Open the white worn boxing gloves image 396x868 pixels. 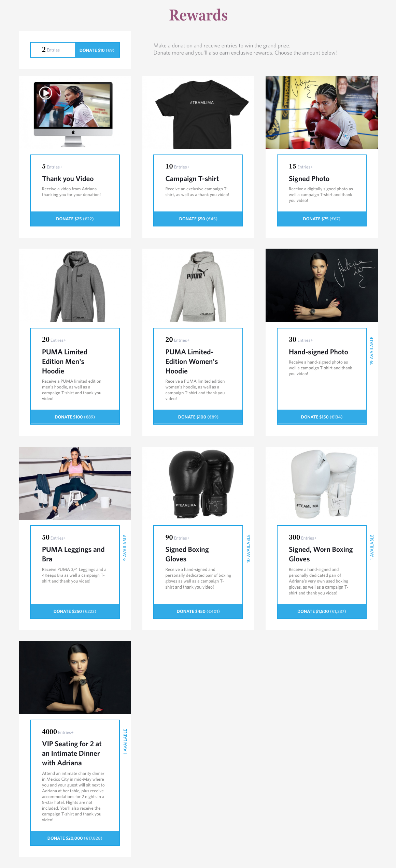[322, 483]
